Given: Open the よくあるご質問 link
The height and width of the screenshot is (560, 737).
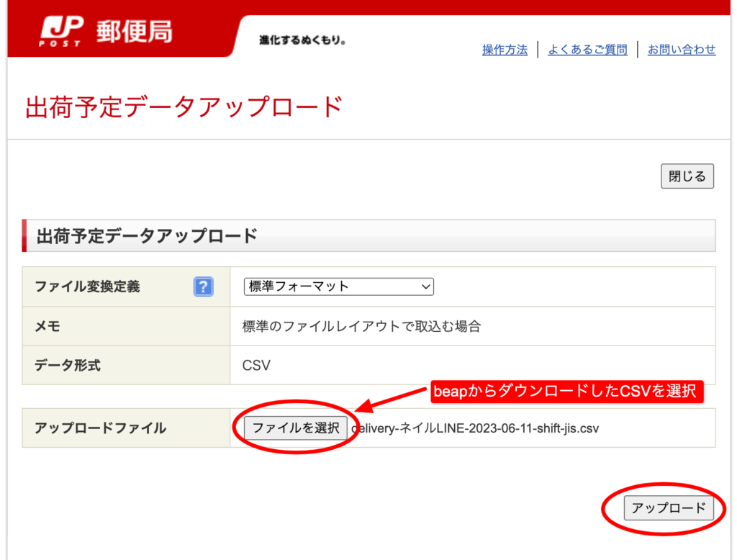Looking at the screenshot, I should 587,50.
